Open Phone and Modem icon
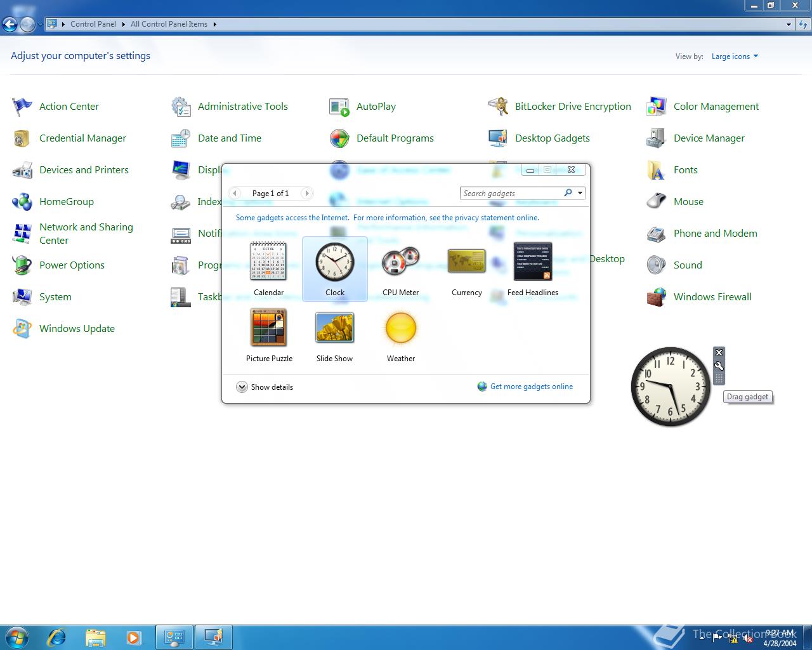This screenshot has width=812, height=650. (657, 234)
